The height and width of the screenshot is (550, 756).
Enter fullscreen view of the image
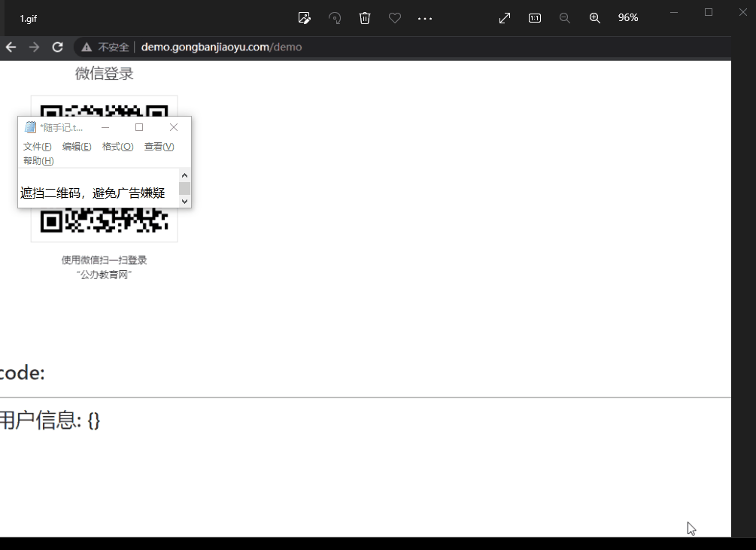[504, 18]
